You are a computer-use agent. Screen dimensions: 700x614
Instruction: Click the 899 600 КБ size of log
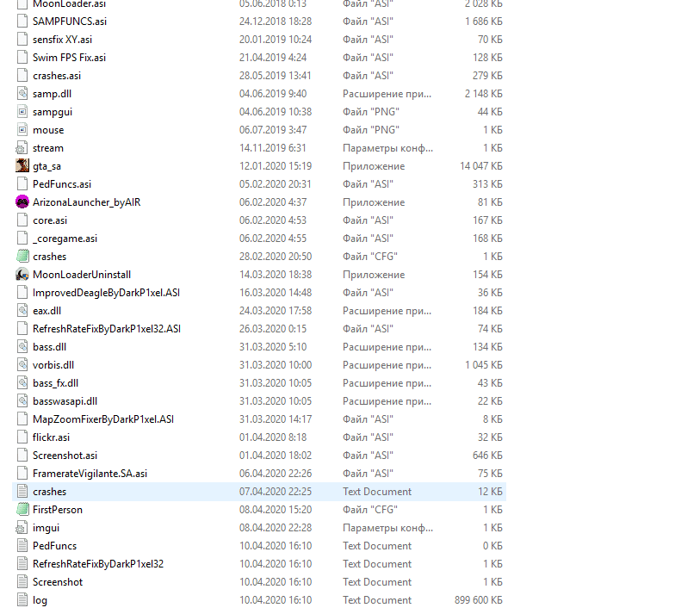click(x=474, y=600)
